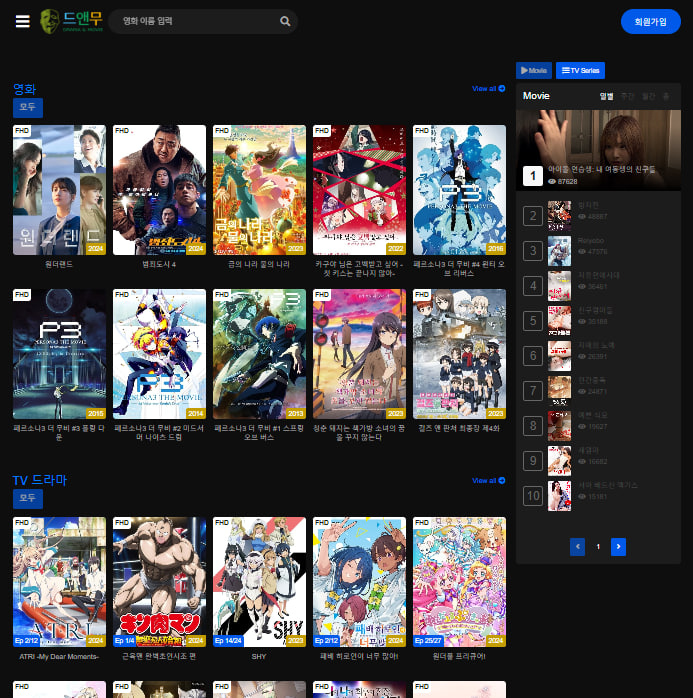The height and width of the screenshot is (698, 693).
Task: Go to next ranking page arrow
Action: pos(618,547)
